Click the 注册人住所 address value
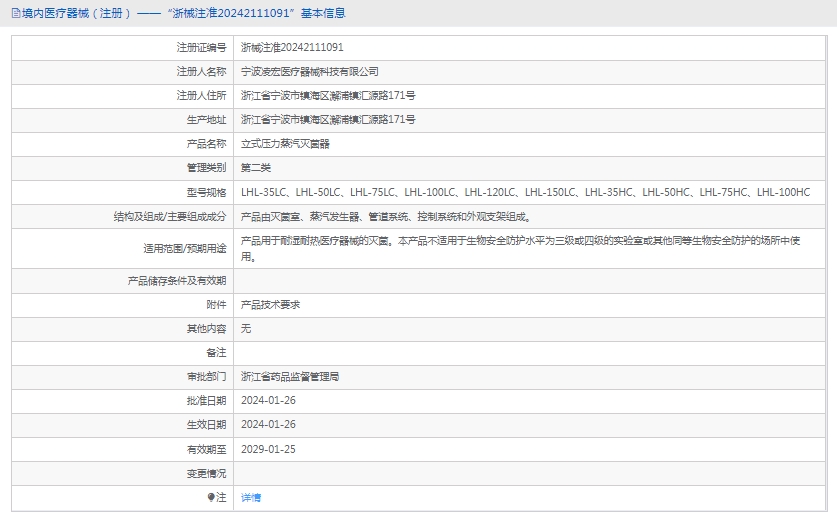837x515 pixels. click(328, 95)
